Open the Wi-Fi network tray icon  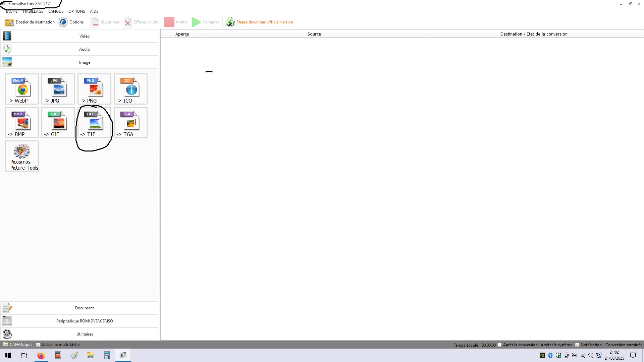[583, 355]
